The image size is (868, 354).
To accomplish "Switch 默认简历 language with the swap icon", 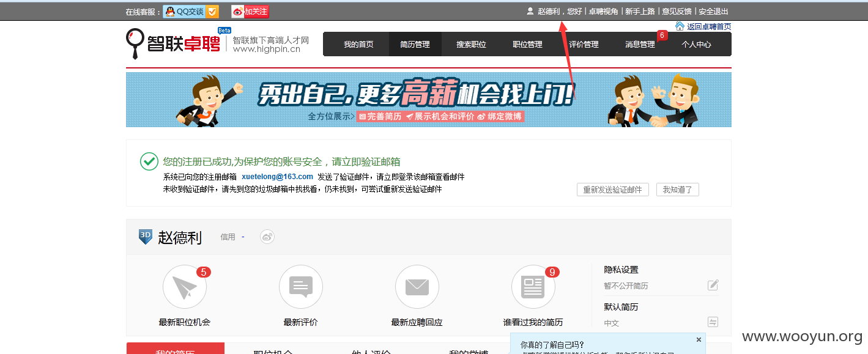I will [713, 322].
